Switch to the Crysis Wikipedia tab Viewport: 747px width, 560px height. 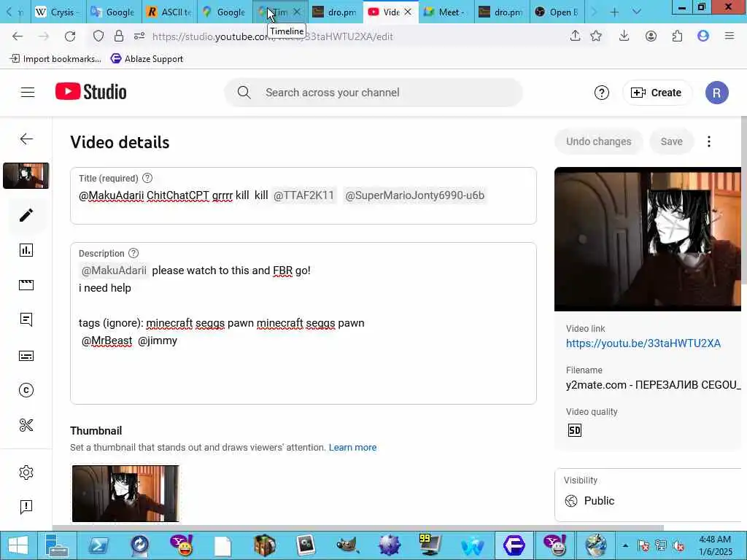click(58, 12)
